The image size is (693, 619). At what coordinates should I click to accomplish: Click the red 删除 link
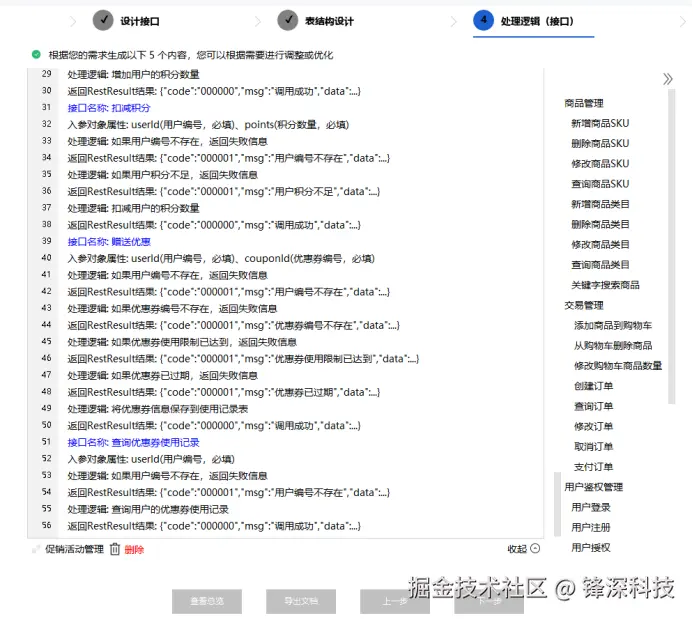click(134, 550)
